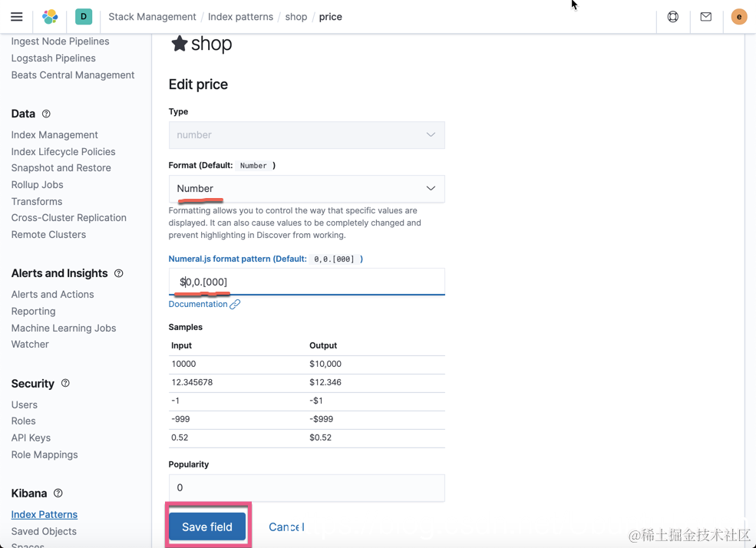The width and height of the screenshot is (756, 548).
Task: Open Remote Clusters in sidebar
Action: click(x=48, y=235)
